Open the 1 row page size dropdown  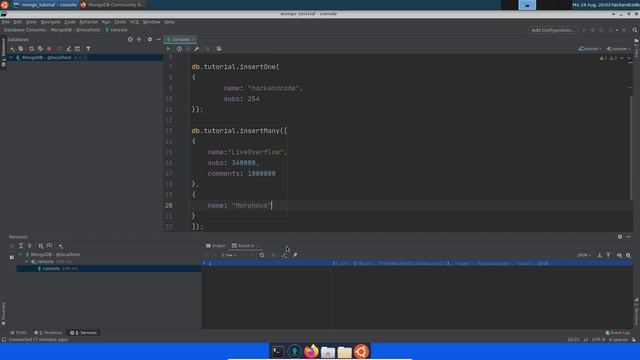coord(229,255)
